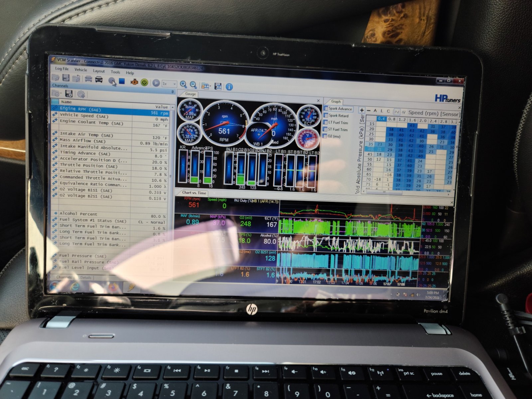Switch to the Graph tab
The width and height of the screenshot is (532, 399).
[x=336, y=101]
